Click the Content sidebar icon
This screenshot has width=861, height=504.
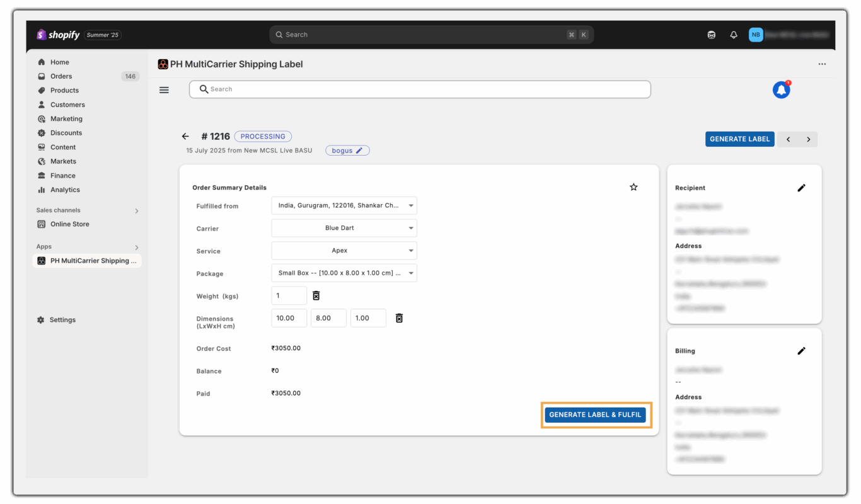(42, 147)
